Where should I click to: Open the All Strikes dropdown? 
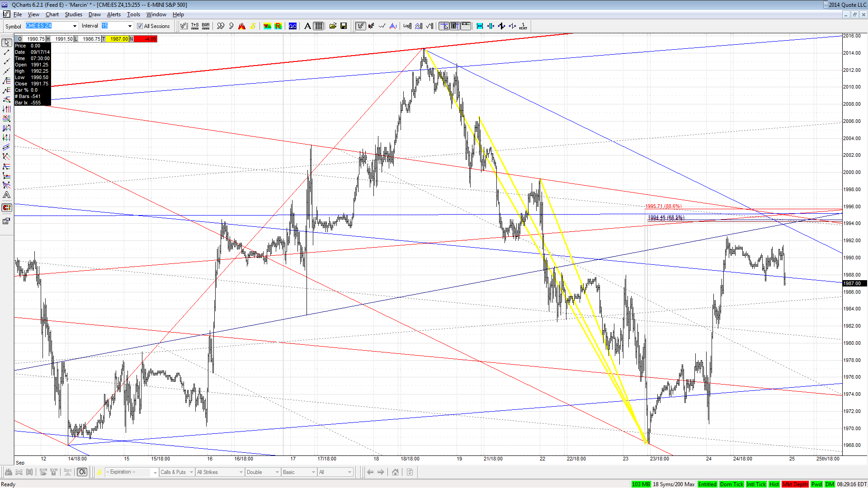pos(220,472)
